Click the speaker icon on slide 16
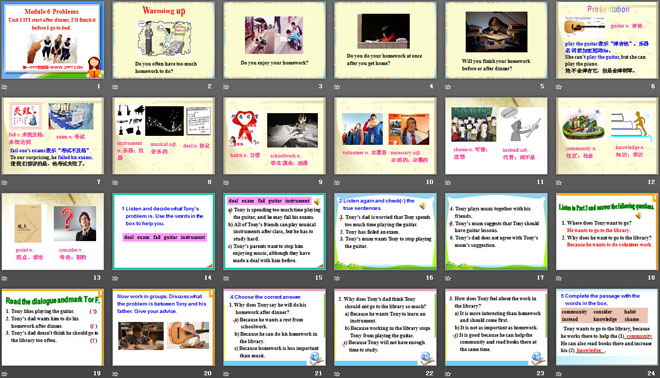The image size is (660, 378). tap(422, 206)
